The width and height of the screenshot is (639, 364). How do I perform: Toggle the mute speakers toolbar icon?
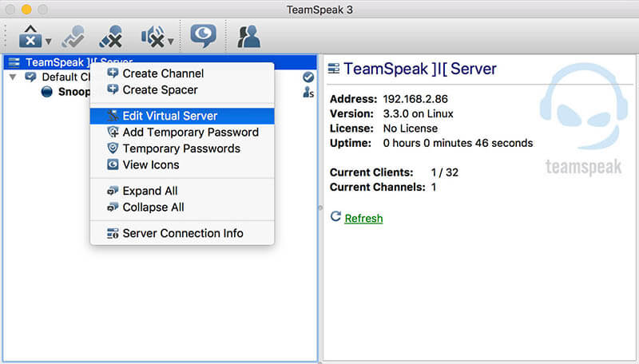(153, 37)
